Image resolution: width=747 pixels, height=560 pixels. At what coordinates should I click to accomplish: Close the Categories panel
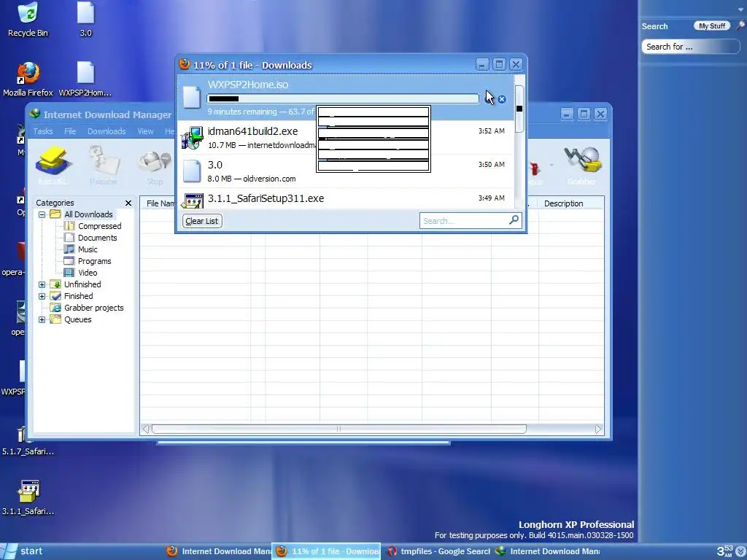coord(128,203)
